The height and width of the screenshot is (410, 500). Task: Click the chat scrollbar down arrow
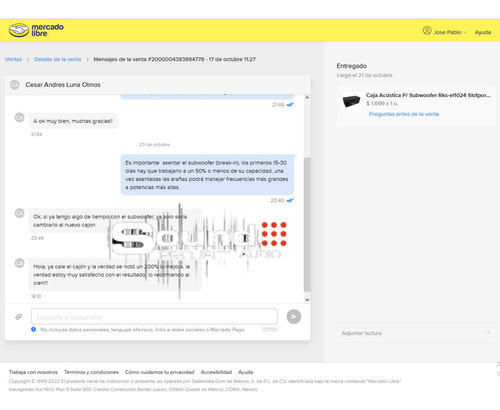(307, 300)
